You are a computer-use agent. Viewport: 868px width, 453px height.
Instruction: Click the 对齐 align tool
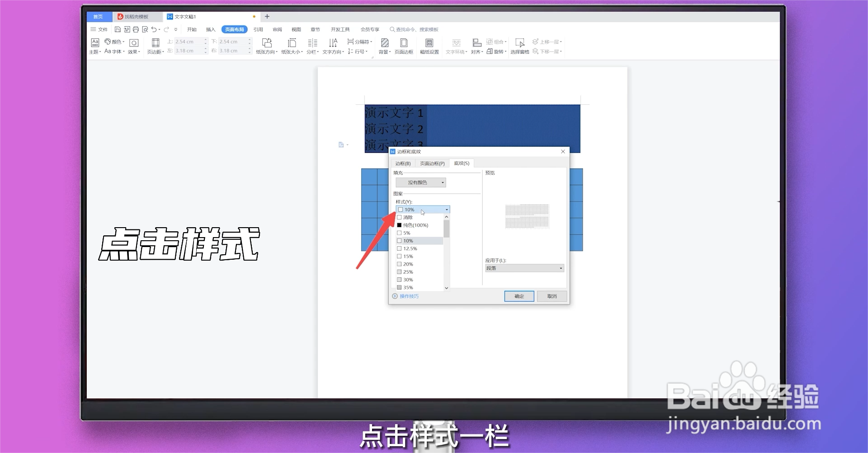(477, 46)
